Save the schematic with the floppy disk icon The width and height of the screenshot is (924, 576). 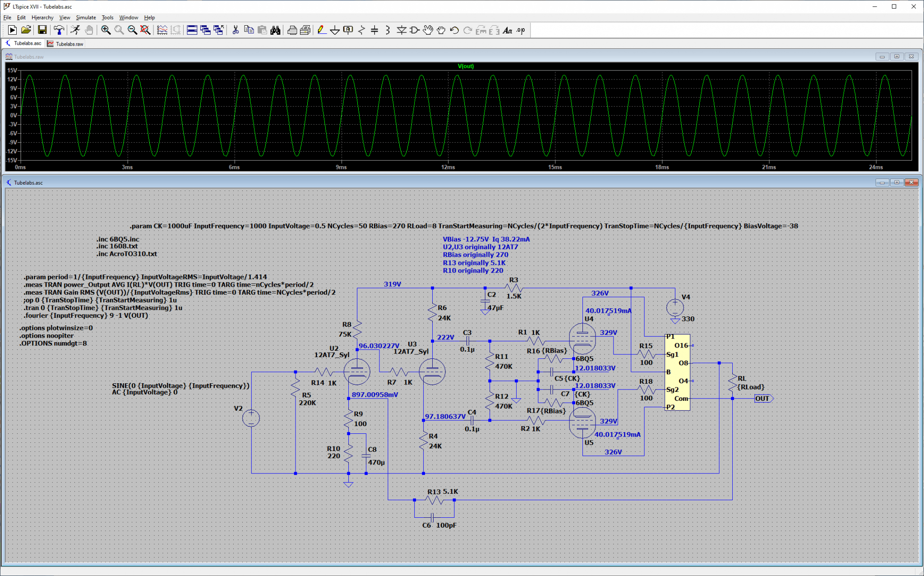coord(42,30)
